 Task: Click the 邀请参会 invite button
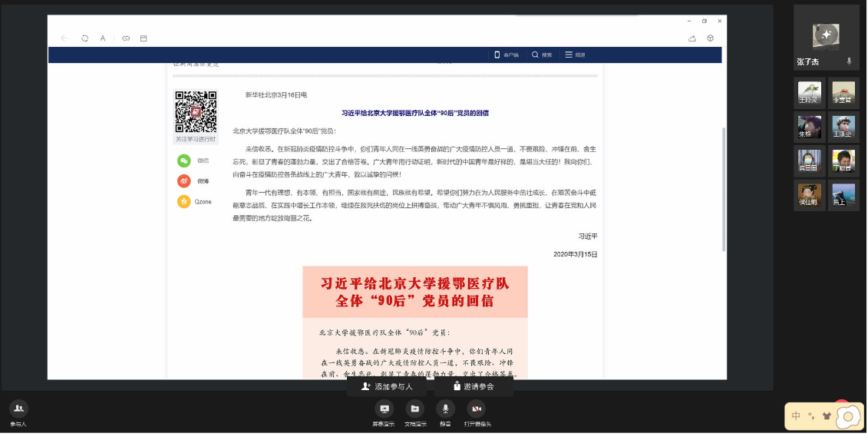[474, 386]
